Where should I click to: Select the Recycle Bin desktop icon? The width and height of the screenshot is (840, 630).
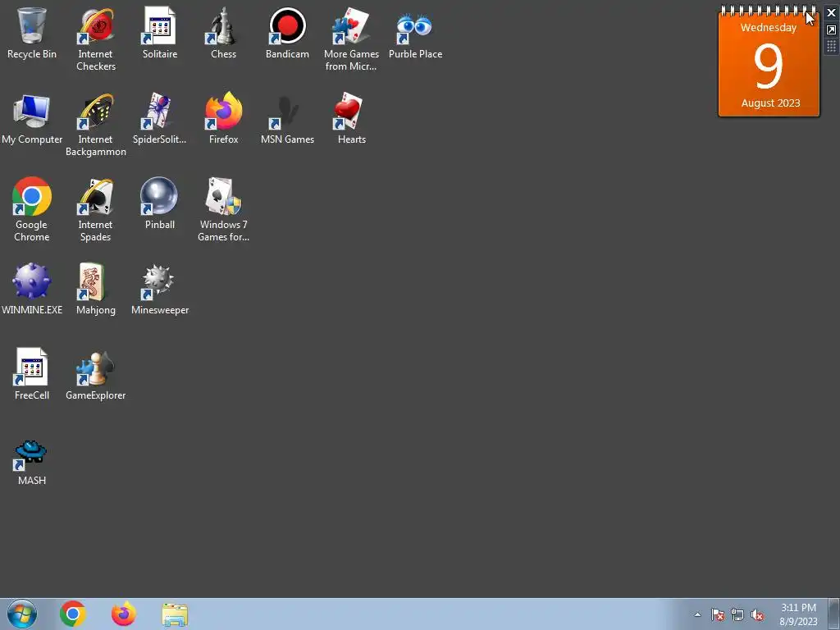coord(32,33)
